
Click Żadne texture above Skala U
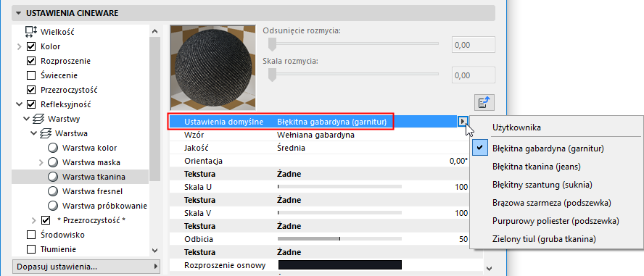289,174
